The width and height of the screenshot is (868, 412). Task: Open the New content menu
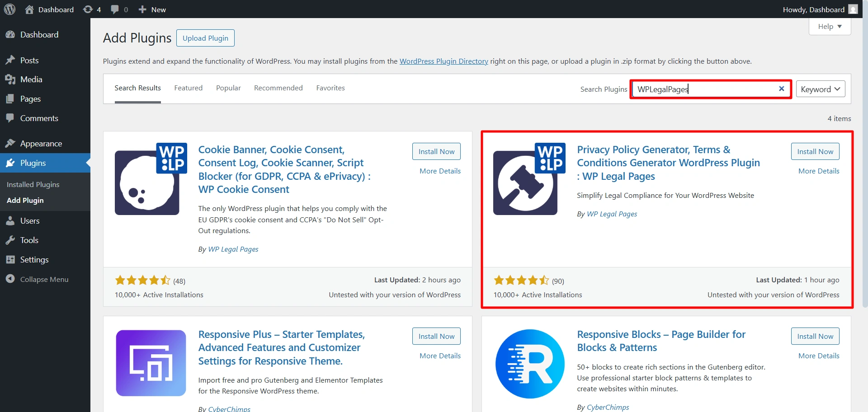tap(152, 9)
